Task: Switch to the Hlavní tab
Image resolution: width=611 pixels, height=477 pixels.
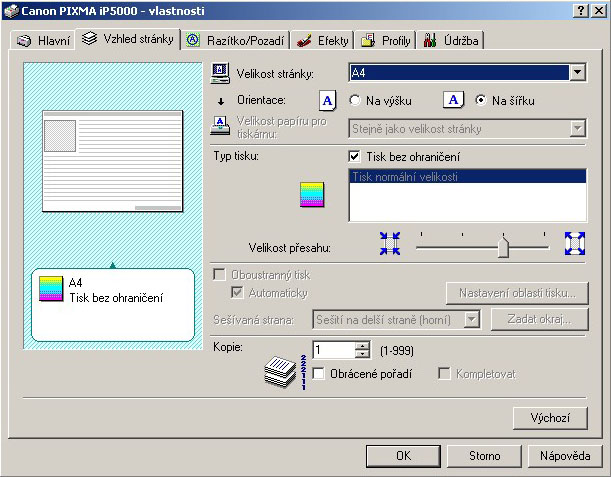Action: [44, 41]
